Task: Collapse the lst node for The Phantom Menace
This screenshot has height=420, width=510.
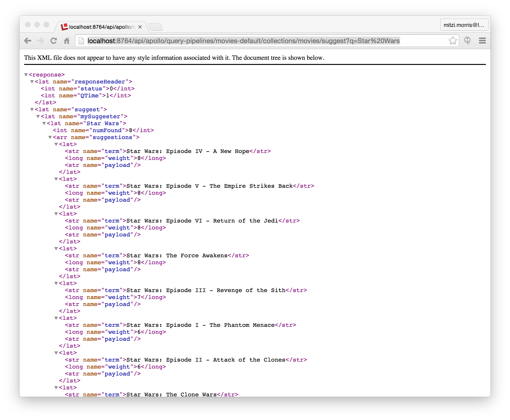Action: point(56,318)
